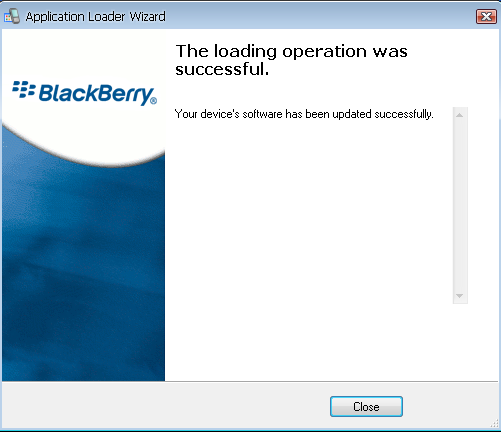
Task: Click the registered trademark symbol beside BlackBerry
Action: (x=153, y=100)
